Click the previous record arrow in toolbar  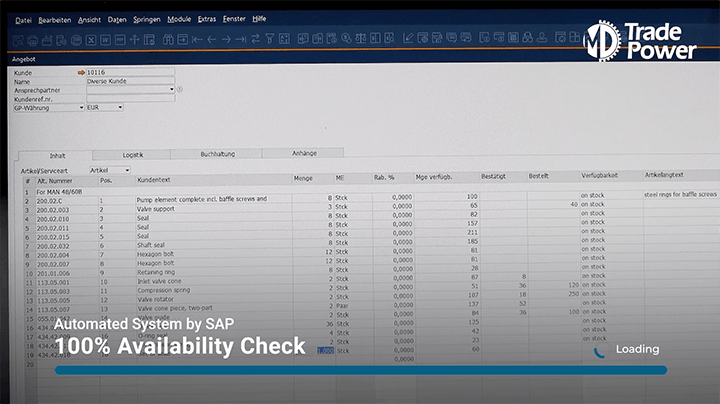(x=211, y=40)
